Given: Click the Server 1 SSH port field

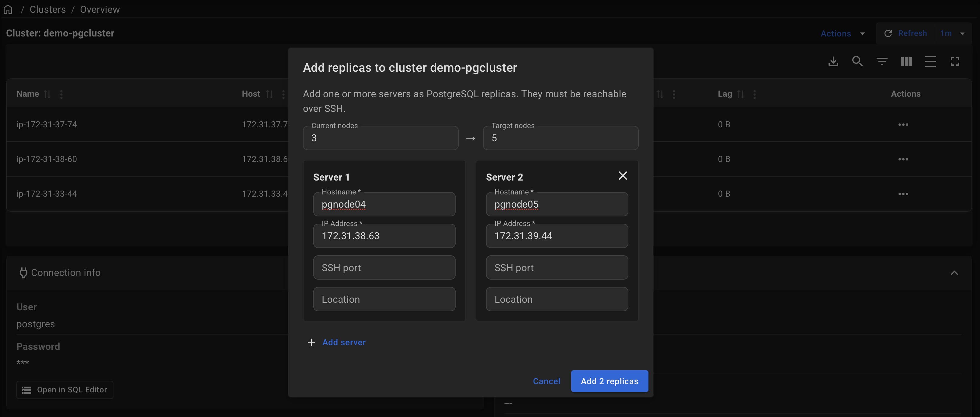Looking at the screenshot, I should (x=384, y=267).
